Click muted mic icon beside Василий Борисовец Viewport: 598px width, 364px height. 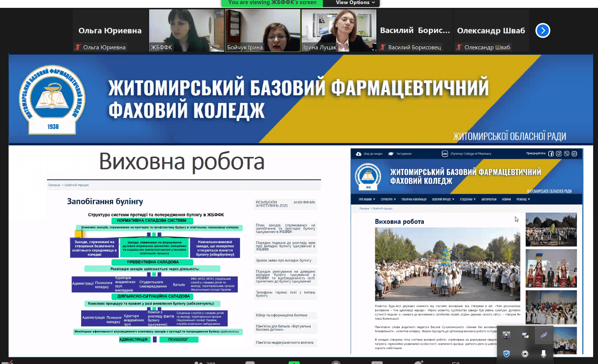383,47
